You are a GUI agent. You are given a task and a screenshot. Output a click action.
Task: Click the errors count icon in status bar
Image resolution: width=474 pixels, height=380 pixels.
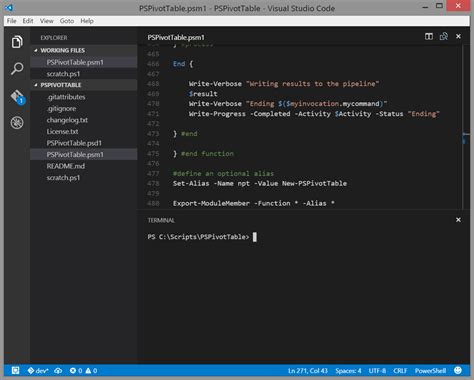pyautogui.click(x=76, y=371)
